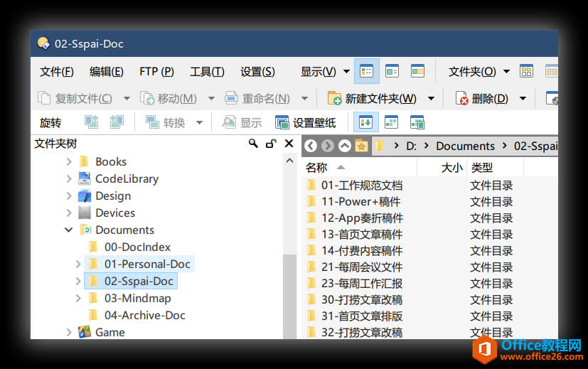Click the 文件夹(O) button

472,71
